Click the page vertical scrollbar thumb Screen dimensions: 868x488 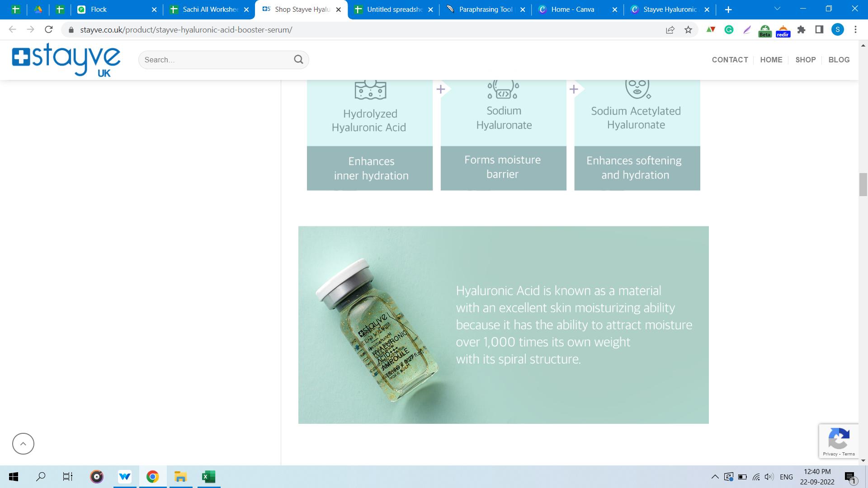click(863, 184)
